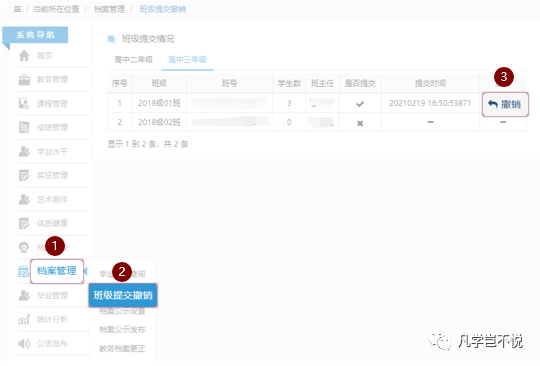Viewport: 540px width, 366px height.
Task: Click student count 3 for 2018级01班
Action: pos(289,103)
